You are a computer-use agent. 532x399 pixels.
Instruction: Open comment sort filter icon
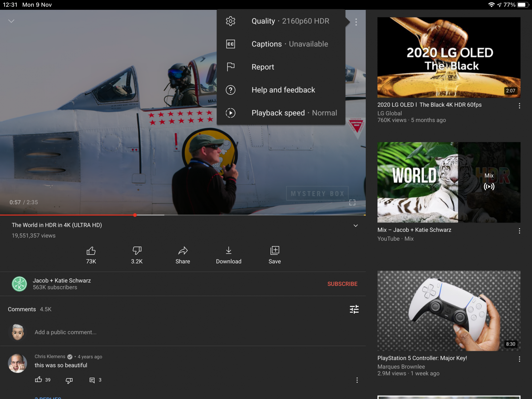click(354, 309)
